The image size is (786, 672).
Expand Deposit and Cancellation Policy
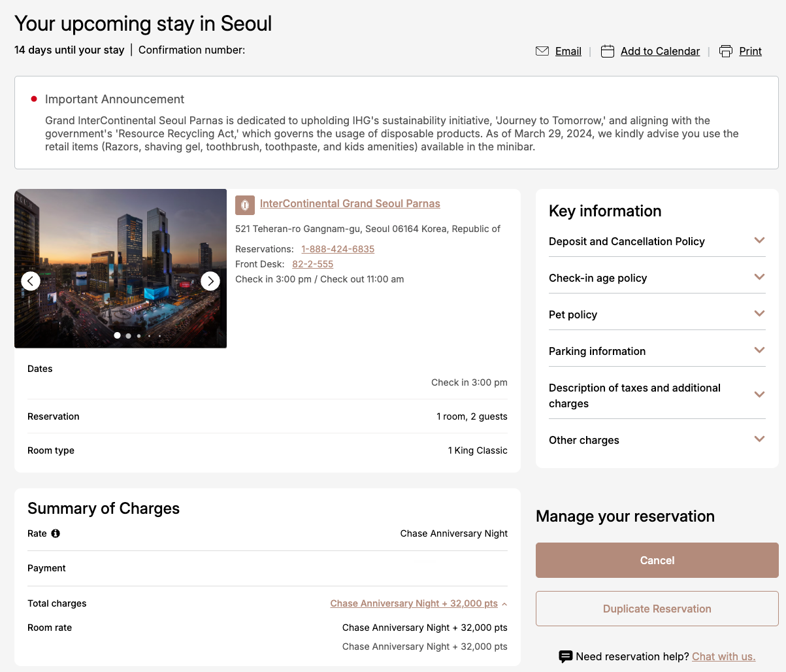click(x=657, y=241)
